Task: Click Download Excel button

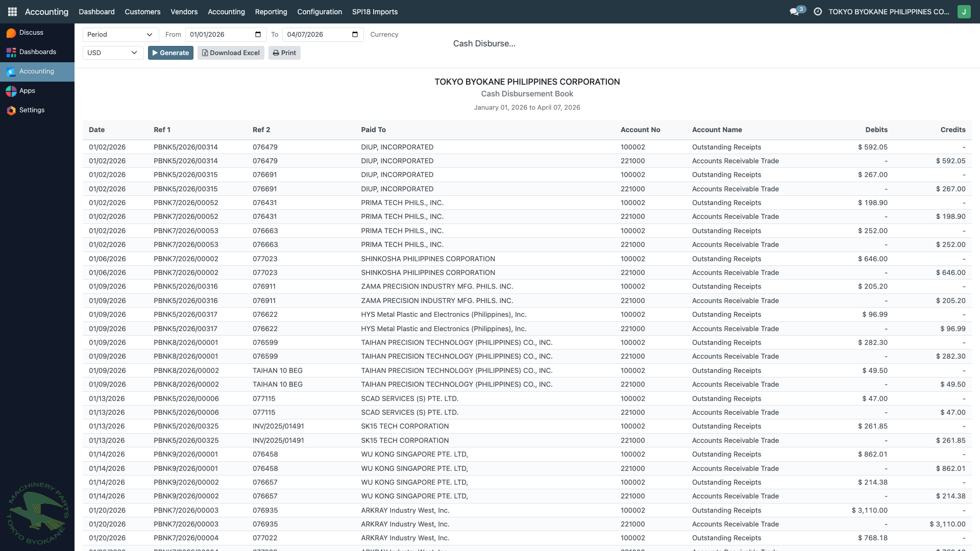Action: click(x=231, y=53)
